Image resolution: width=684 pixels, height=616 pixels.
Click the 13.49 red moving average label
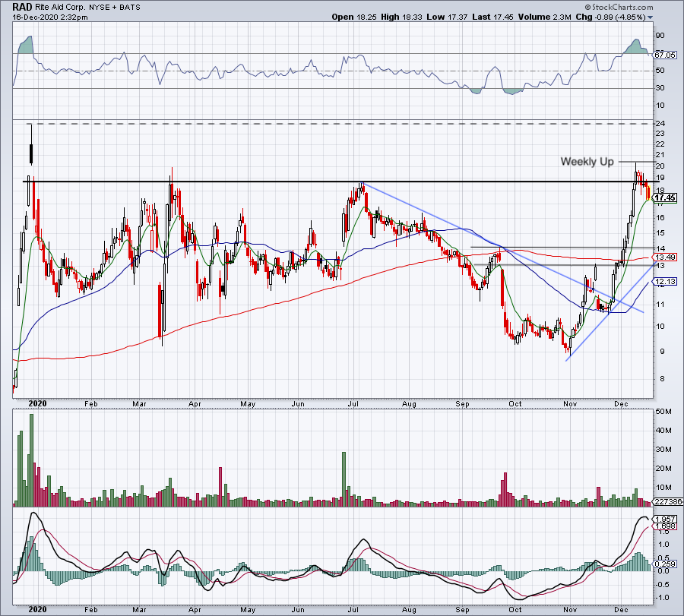pyautogui.click(x=665, y=257)
